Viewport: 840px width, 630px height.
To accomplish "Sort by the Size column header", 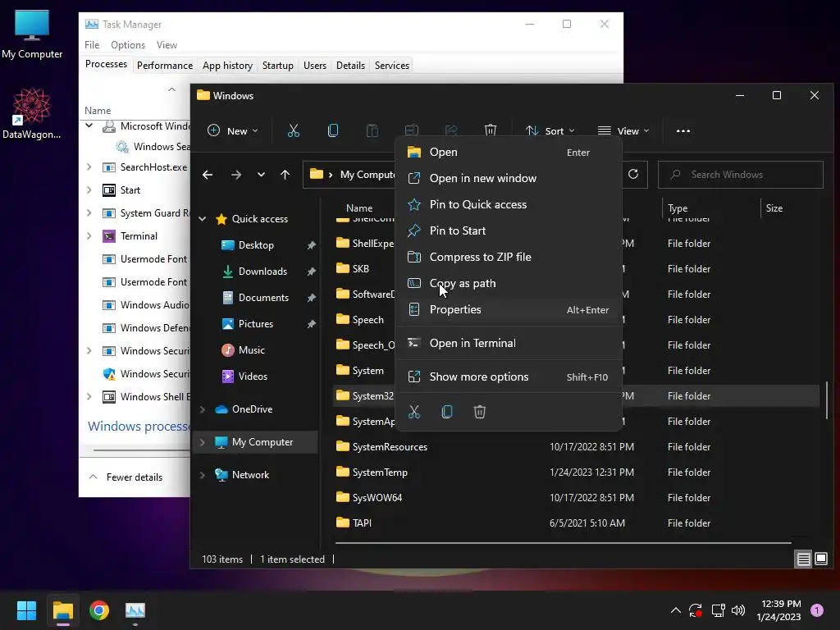I will point(774,208).
